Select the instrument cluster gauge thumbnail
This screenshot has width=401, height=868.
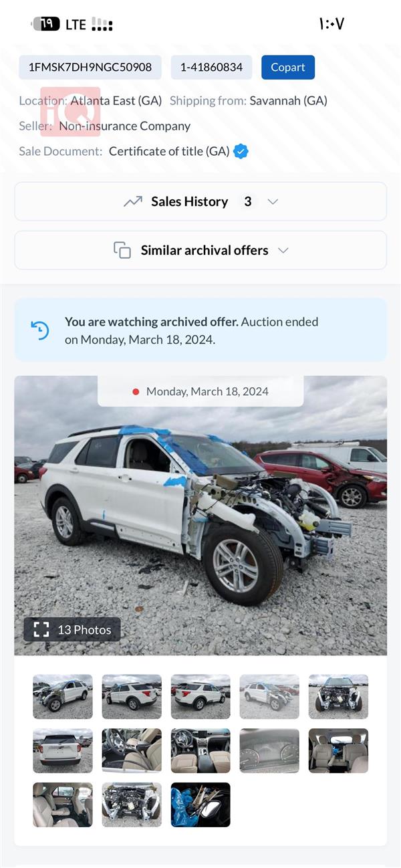pos(269,750)
